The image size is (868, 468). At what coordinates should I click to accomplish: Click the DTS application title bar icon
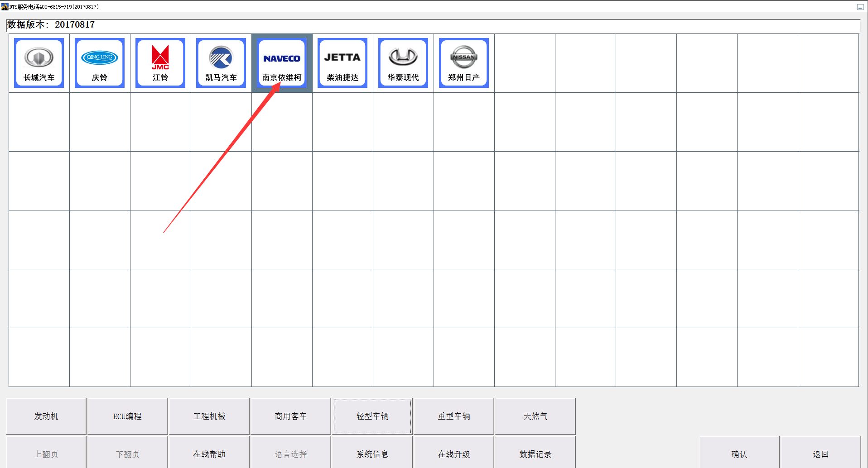[x=5, y=7]
